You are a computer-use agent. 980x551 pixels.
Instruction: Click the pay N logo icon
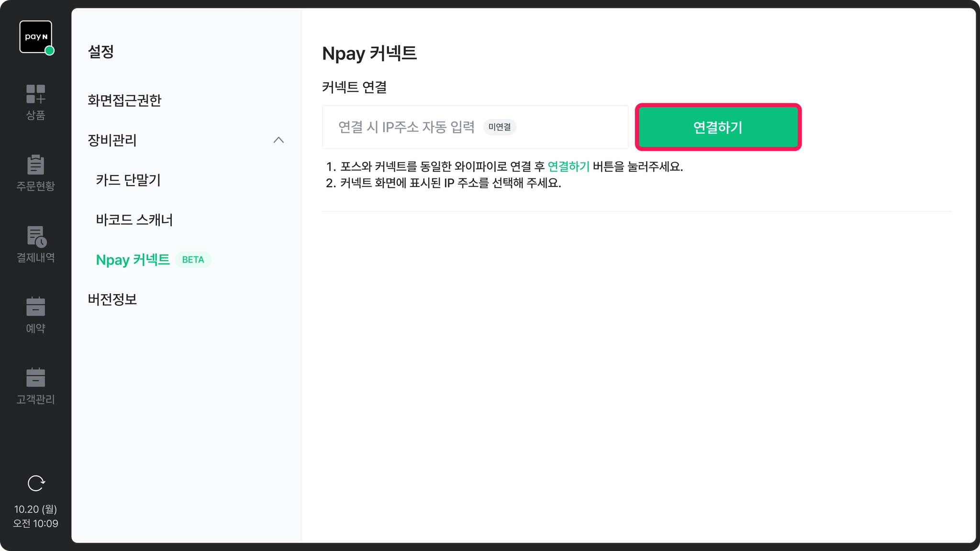pyautogui.click(x=35, y=36)
